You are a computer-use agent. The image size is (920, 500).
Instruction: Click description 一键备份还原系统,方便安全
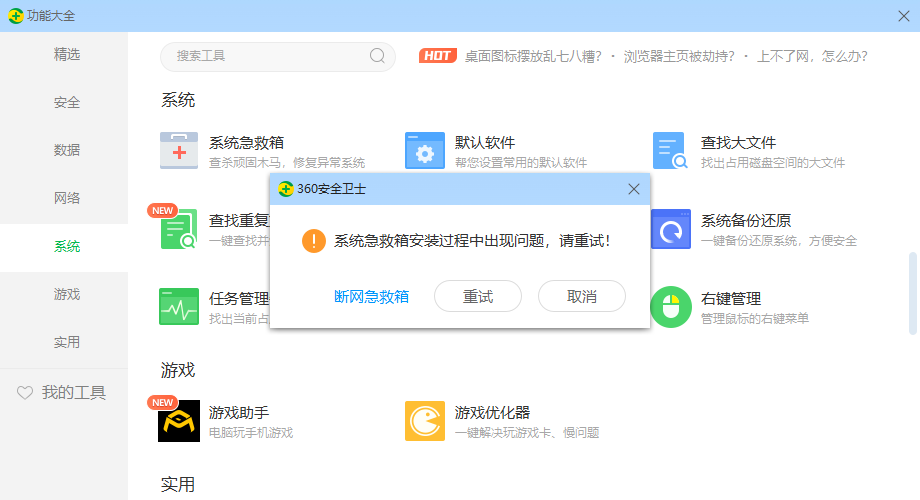pos(779,241)
